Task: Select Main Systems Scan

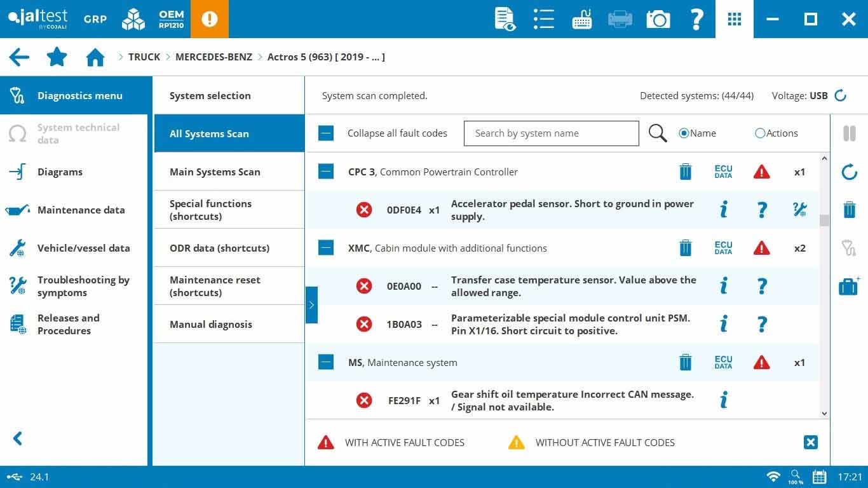Action: [x=229, y=172]
